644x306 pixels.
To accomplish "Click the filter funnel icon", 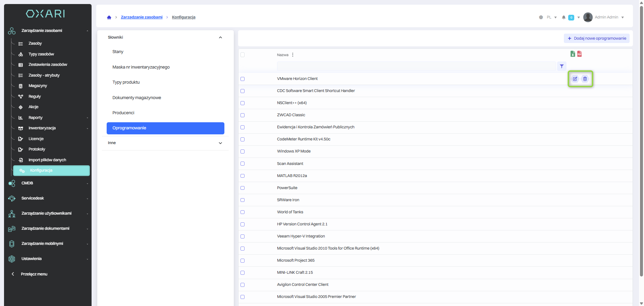I will point(561,66).
